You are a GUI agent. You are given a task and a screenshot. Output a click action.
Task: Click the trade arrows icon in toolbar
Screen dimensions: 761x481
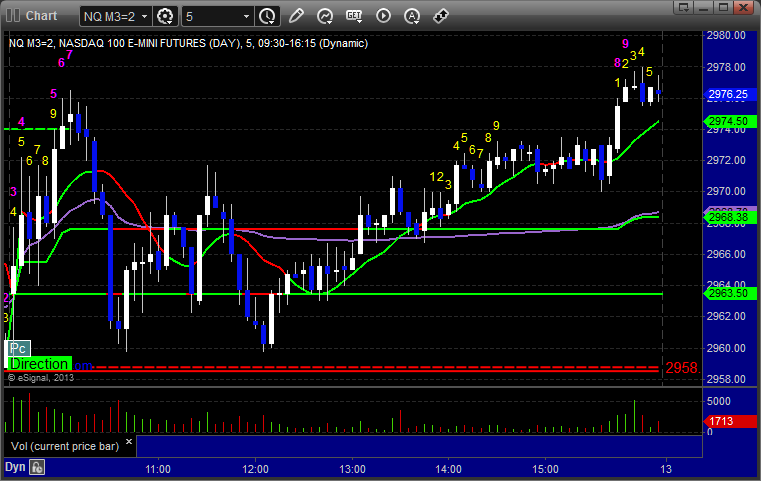point(441,16)
